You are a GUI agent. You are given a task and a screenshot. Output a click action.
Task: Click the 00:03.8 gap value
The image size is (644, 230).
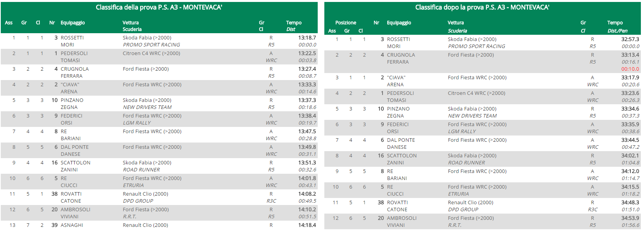click(x=307, y=61)
